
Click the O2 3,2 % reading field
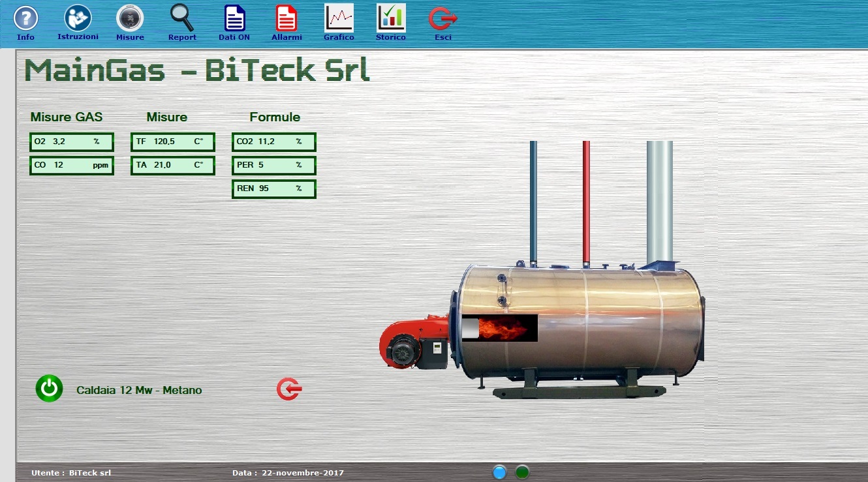point(72,142)
